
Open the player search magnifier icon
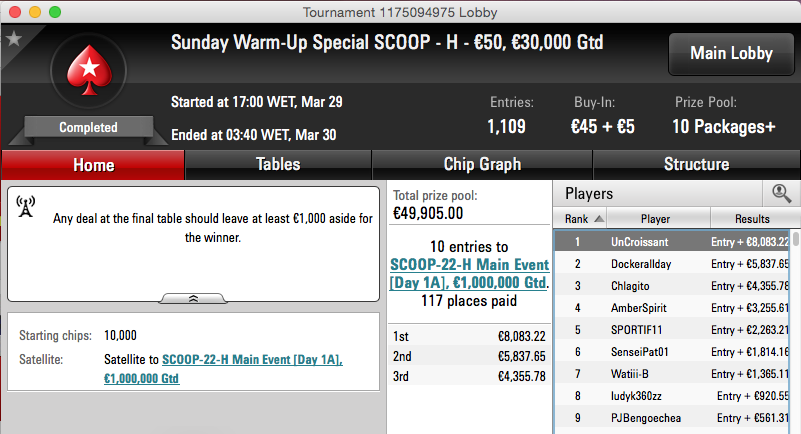coord(781,194)
